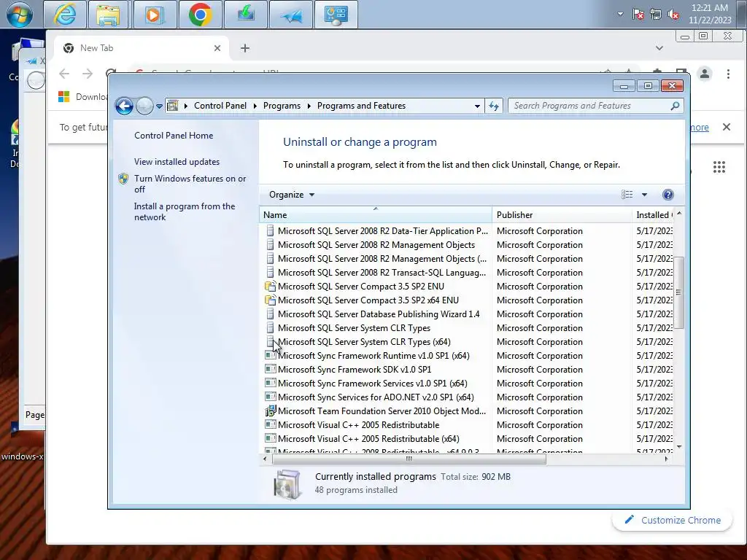Select Microsoft Visual C++ 2005 Redistributable (x64)
Viewport: 747px width, 560px height.
(368, 438)
